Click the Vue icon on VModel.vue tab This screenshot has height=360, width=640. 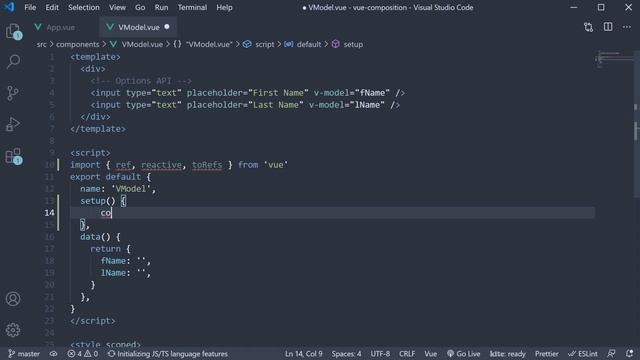tap(110, 27)
